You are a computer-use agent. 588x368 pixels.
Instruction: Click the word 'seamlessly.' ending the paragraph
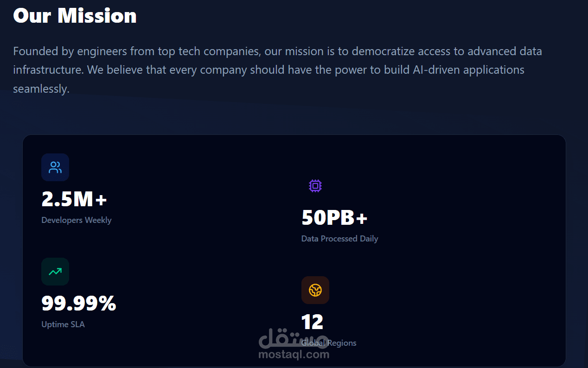click(x=41, y=89)
